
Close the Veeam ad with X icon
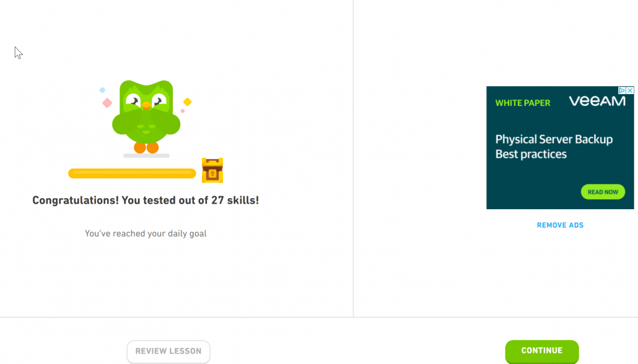[630, 90]
